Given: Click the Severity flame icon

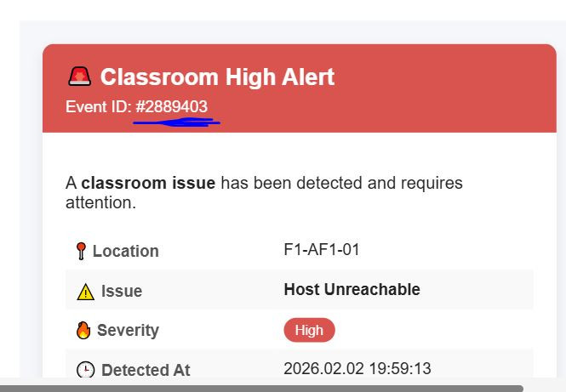Looking at the screenshot, I should [83, 330].
